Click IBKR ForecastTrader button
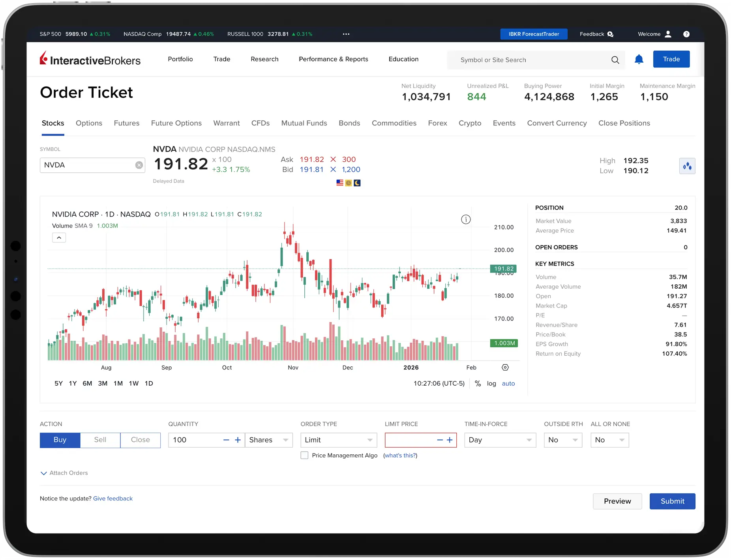This screenshot has height=560, width=731. click(x=534, y=34)
